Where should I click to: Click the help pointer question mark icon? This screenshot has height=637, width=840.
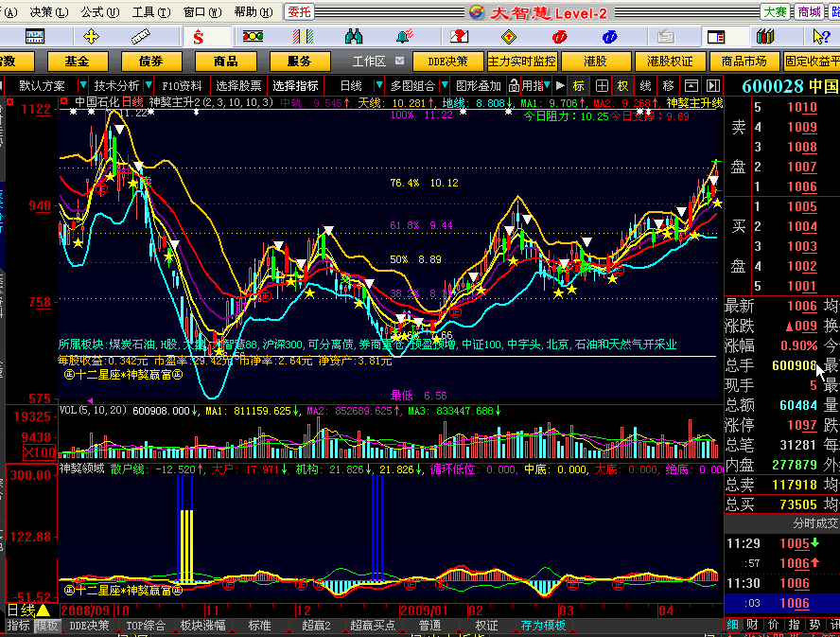[821, 37]
